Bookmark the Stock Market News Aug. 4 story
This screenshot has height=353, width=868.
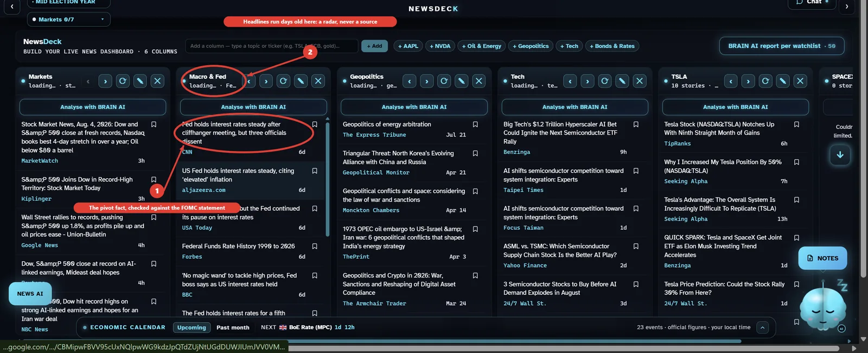click(154, 124)
